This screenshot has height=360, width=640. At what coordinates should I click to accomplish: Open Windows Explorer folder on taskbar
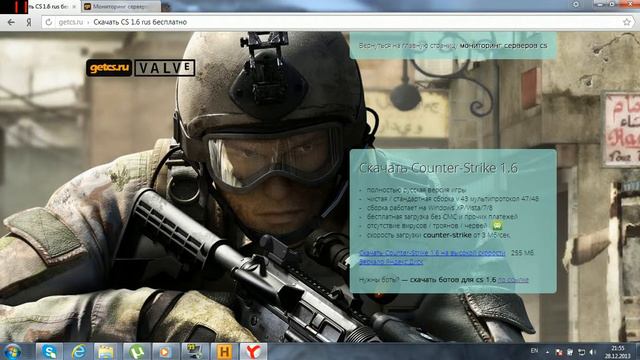point(106,352)
